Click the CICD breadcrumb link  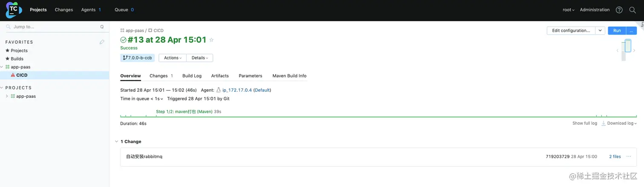(158, 31)
